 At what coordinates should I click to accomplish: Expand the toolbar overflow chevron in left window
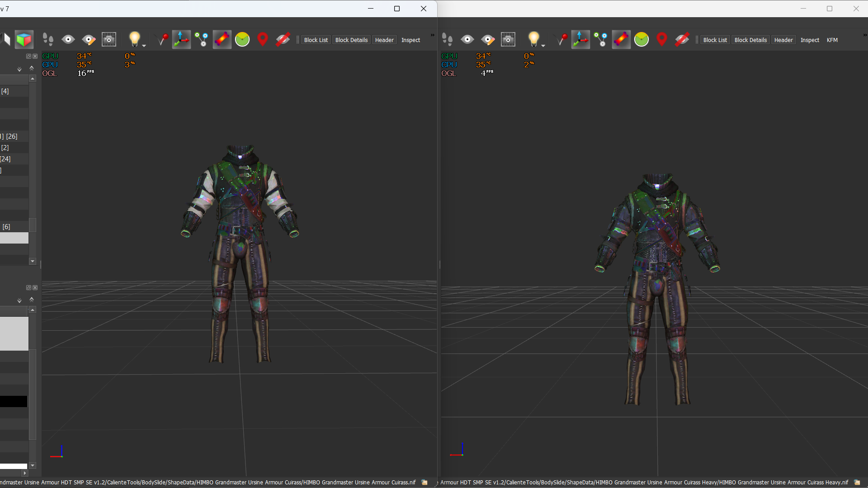[x=432, y=35]
